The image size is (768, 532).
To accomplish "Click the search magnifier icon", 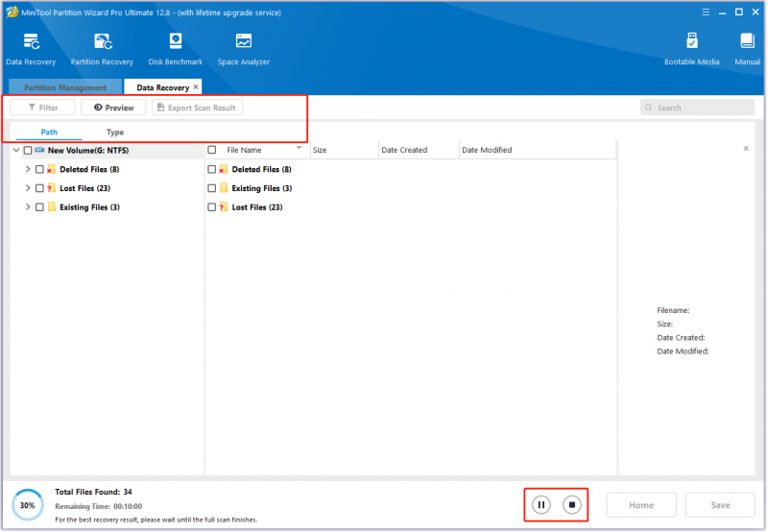I will click(649, 108).
